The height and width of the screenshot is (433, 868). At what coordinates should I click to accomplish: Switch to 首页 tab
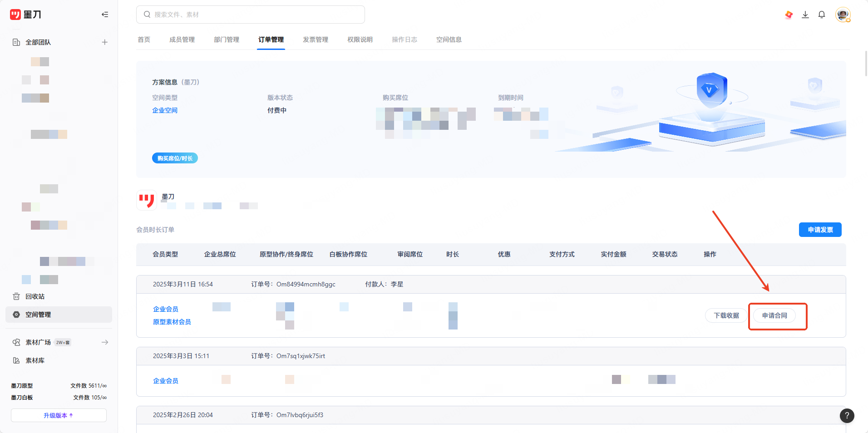pos(144,39)
